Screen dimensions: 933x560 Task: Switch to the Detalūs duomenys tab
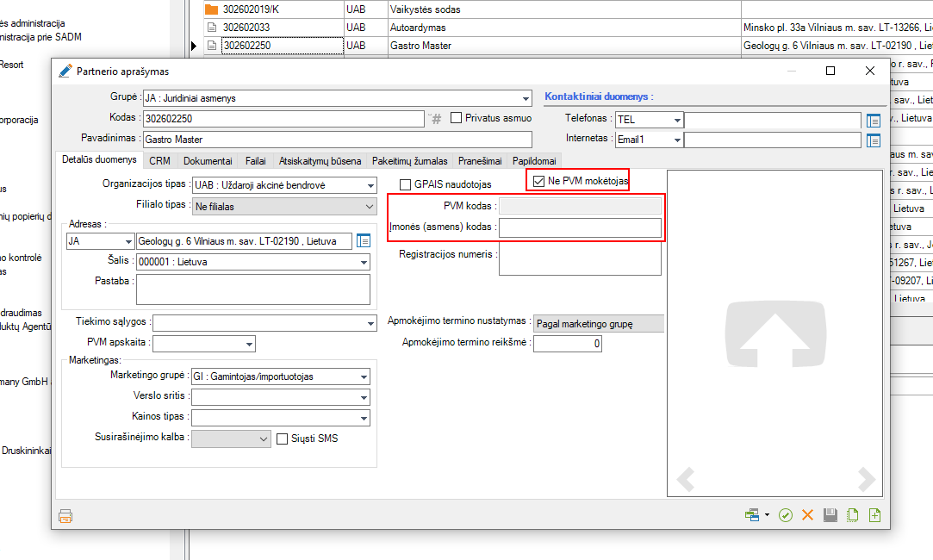[99, 159]
